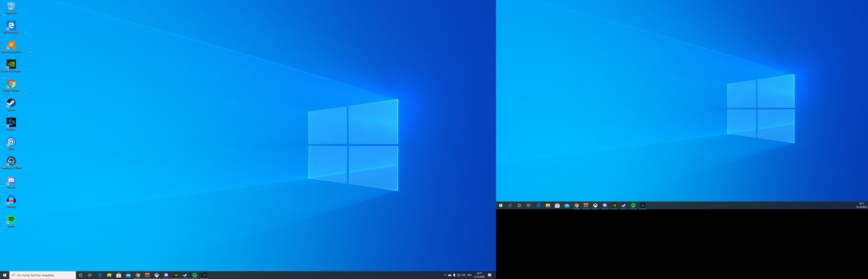Image resolution: width=868 pixels, height=279 pixels.
Task: Open the OneDrive cloud tray icon
Action: point(450,275)
